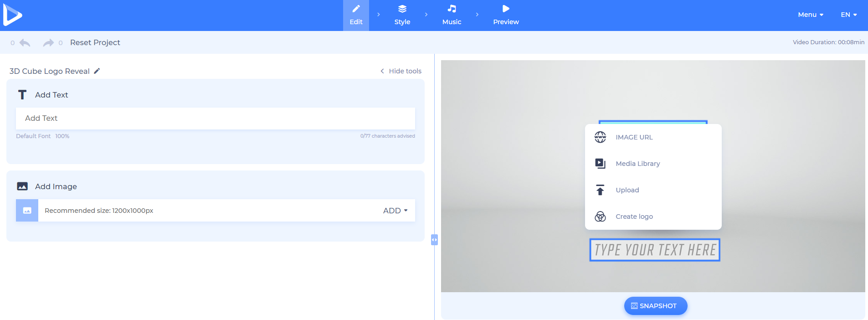Screen dimensions: 868x320
Task: Click the redo arrow icon
Action: point(48,43)
